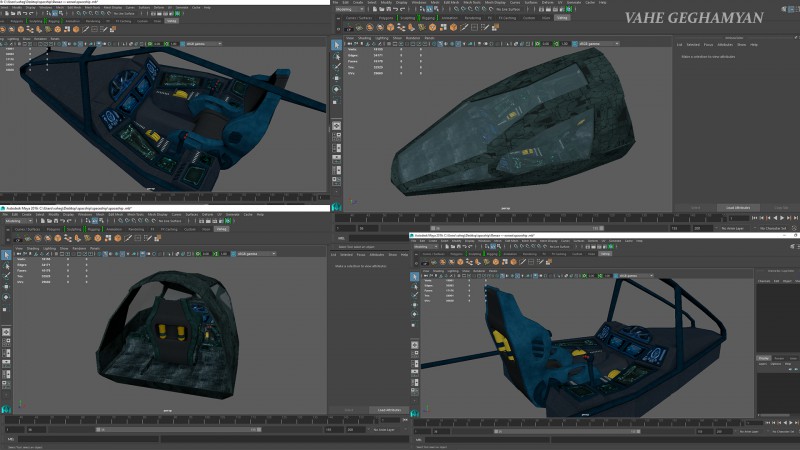Viewport: 800px width, 450px height.
Task: Select the arrow Select tool in the top-right window
Action: [x=337, y=45]
